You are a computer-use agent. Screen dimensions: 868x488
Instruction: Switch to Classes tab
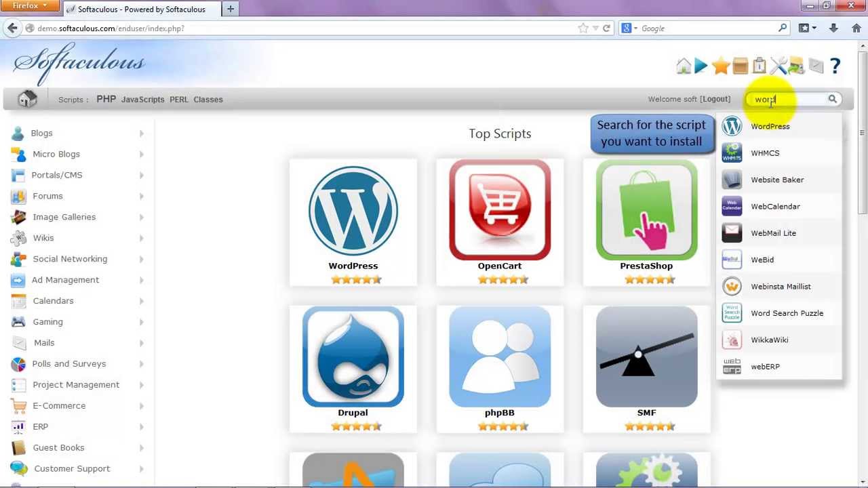208,100
